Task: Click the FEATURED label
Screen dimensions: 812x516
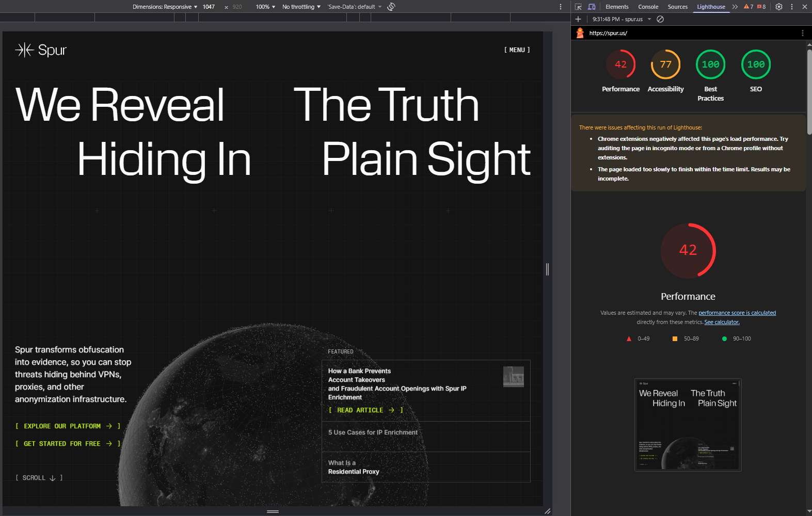Action: coord(341,352)
